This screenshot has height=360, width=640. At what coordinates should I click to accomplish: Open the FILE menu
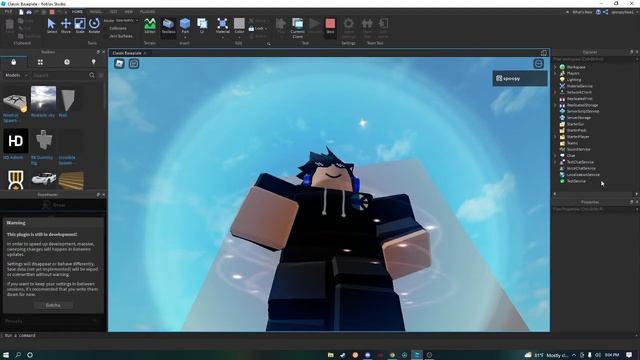coord(8,12)
